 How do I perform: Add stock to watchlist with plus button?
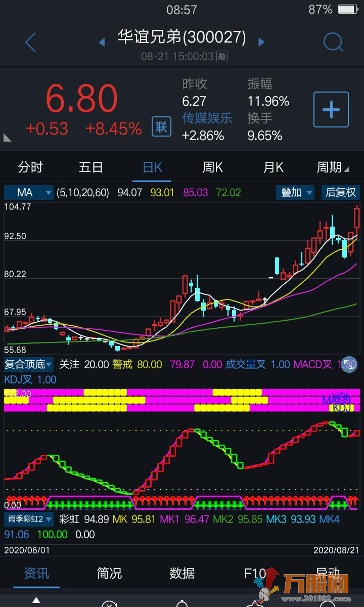point(331,109)
